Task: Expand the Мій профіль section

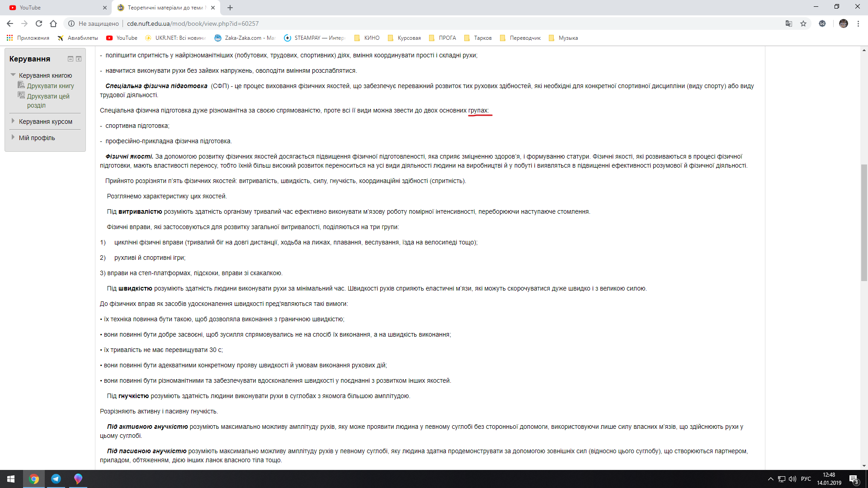Action: point(13,137)
